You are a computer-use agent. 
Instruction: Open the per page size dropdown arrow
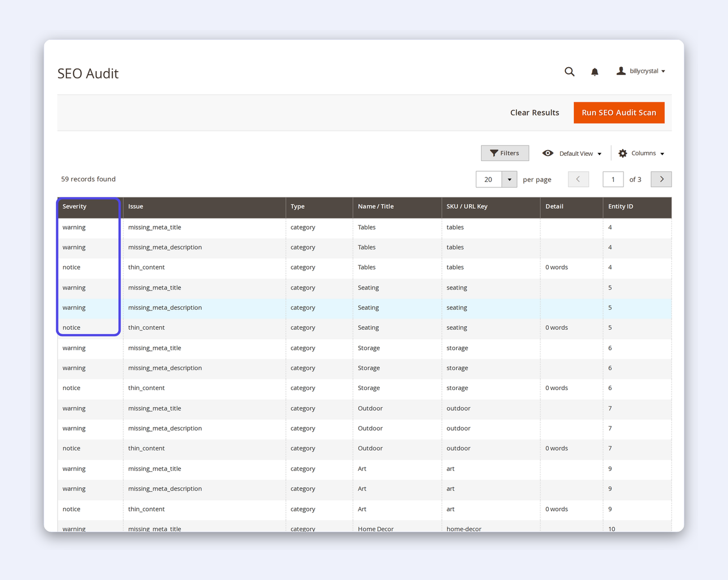coord(510,180)
